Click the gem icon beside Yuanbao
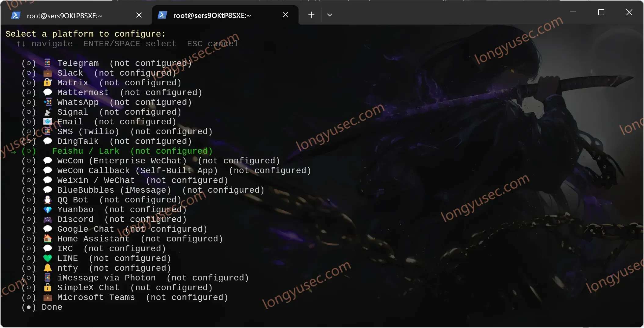Screen dimensions: 644x328 47,210
